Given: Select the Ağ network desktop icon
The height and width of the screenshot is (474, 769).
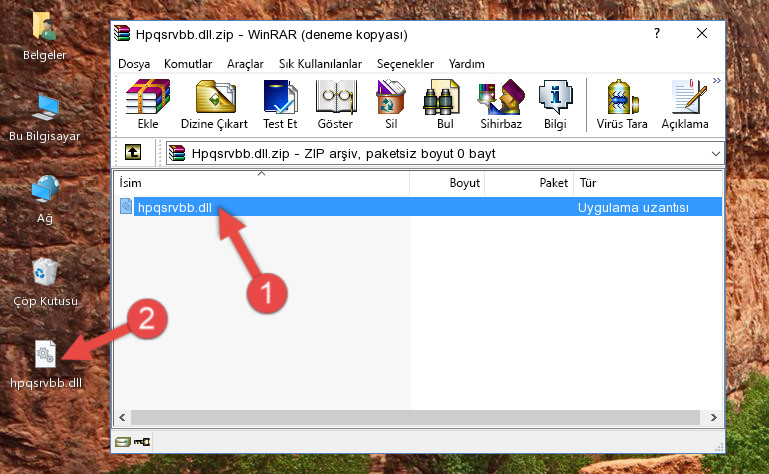Looking at the screenshot, I should (x=44, y=200).
